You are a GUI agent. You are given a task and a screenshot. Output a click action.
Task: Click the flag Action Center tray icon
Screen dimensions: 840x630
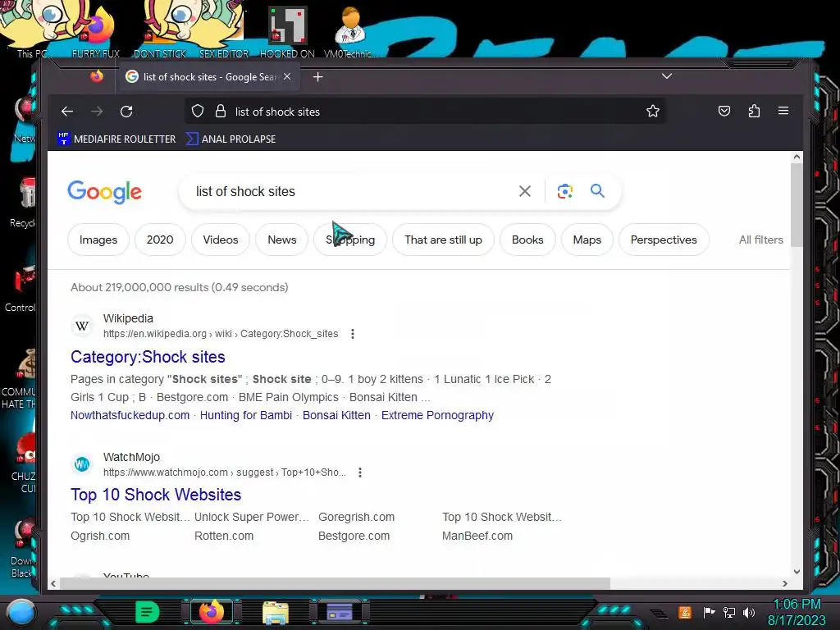coord(709,612)
